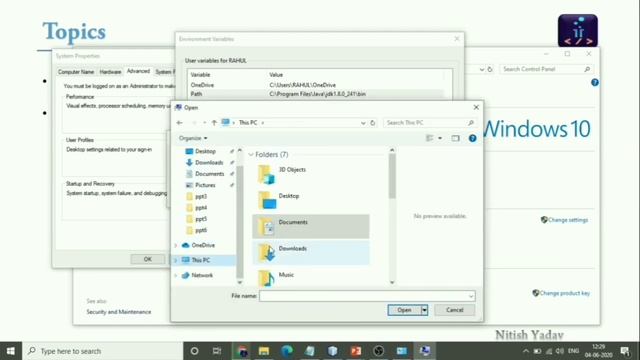Viewport: 640px width, 360px height.
Task: Open File Explorer from the taskbar
Action: (x=264, y=351)
